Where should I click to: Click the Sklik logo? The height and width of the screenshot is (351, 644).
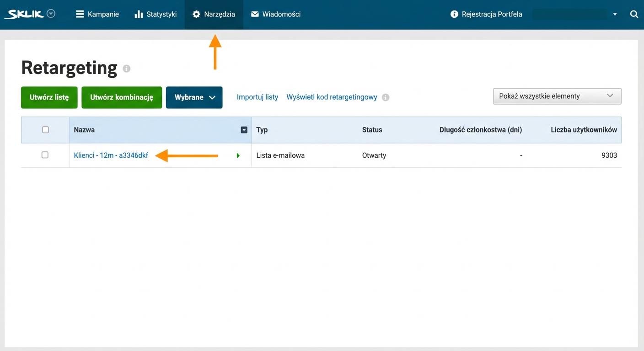click(x=24, y=14)
